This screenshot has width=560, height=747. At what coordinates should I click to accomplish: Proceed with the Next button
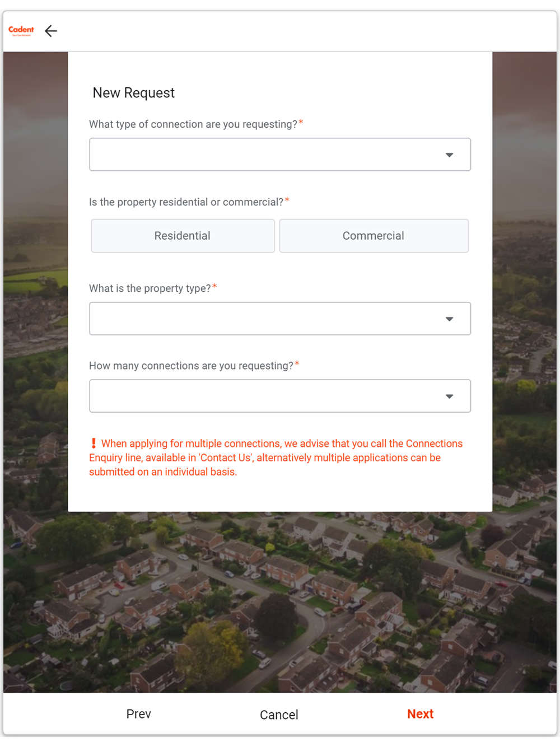(x=420, y=714)
